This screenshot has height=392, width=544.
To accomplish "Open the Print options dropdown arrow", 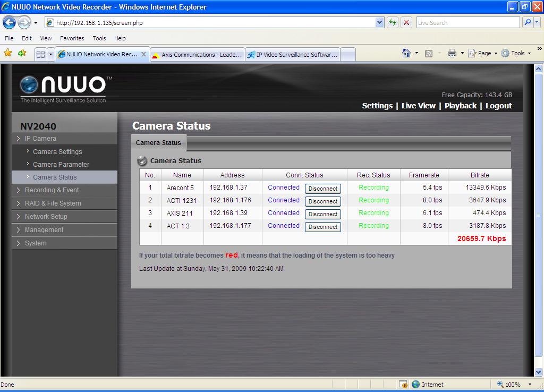I will coord(462,53).
